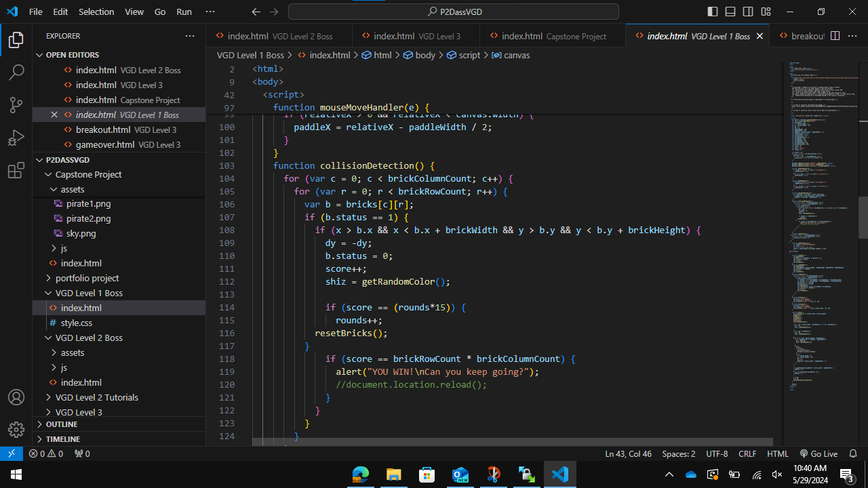This screenshot has width=868, height=488.
Task: Expand the portfolio project folder
Action: pos(87,278)
